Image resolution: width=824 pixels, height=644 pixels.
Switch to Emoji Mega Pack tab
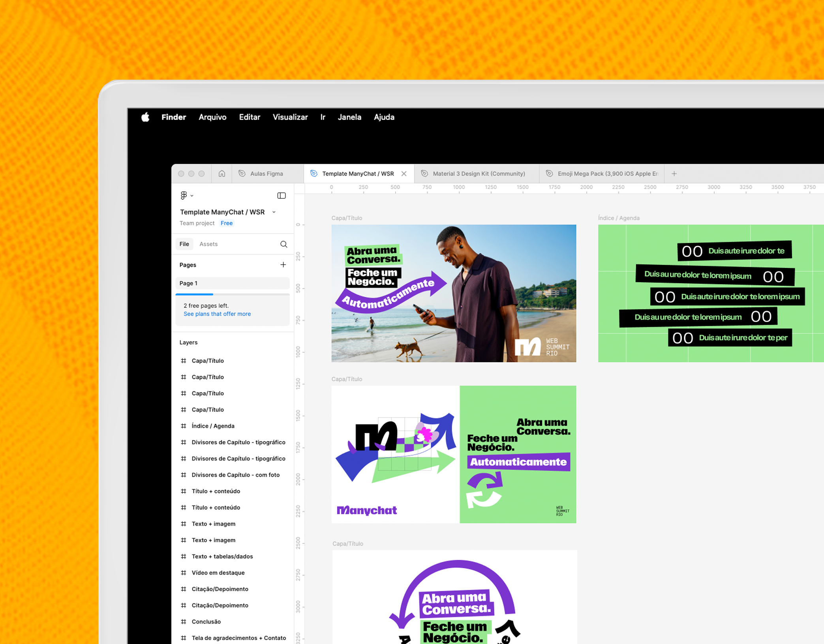[602, 174]
